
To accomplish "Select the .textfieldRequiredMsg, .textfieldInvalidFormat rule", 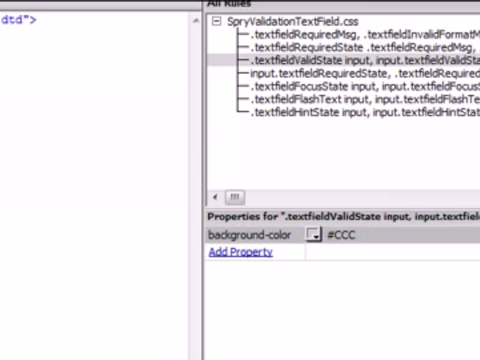I will pos(365,34).
